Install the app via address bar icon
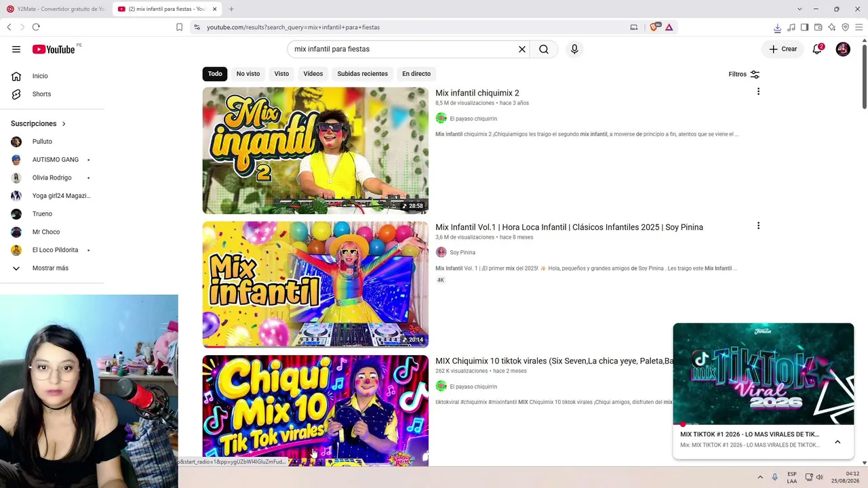 [x=634, y=27]
